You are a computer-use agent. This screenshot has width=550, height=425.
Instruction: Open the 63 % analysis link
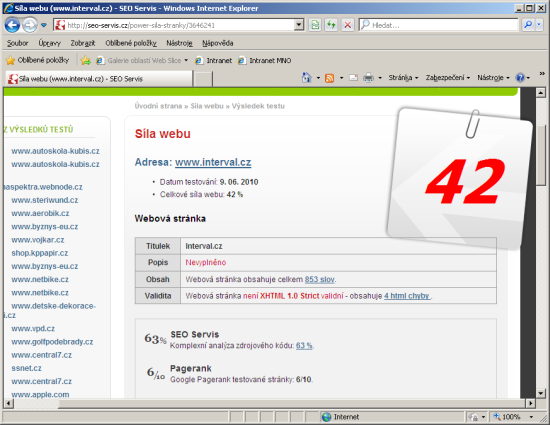[x=304, y=345]
